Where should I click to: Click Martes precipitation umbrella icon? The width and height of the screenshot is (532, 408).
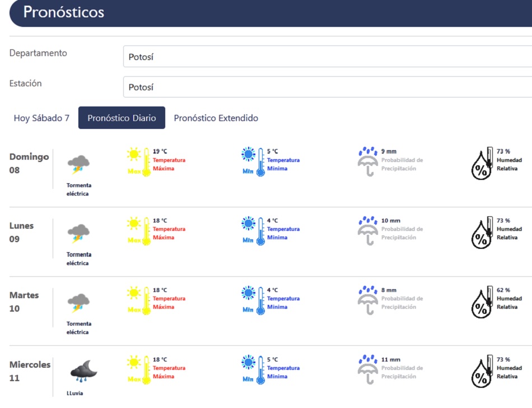[x=368, y=300]
